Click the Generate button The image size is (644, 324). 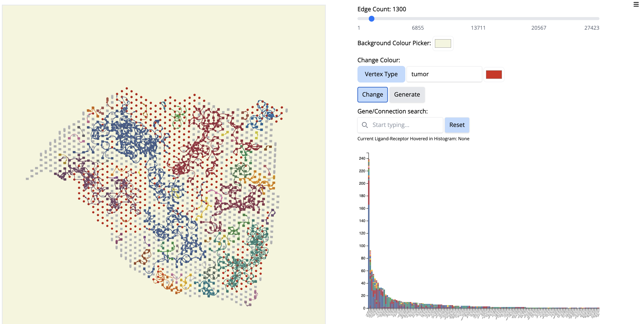(x=407, y=95)
